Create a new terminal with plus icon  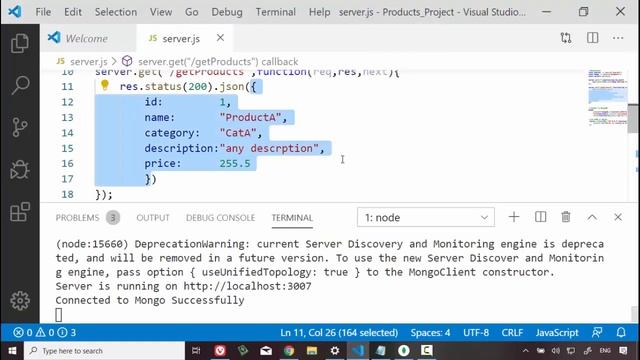[x=514, y=217]
